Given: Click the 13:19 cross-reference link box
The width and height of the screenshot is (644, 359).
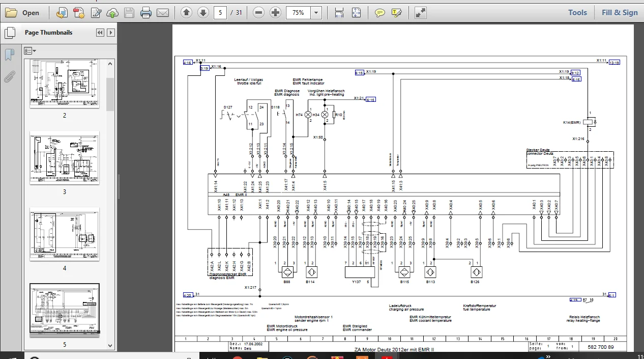Looking at the screenshot, I should coord(614,63).
